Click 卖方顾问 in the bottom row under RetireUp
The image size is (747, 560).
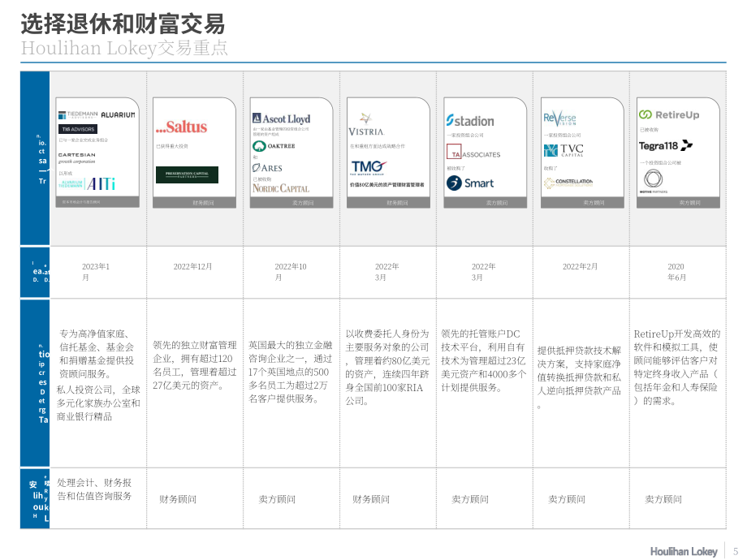pyautogui.click(x=663, y=499)
